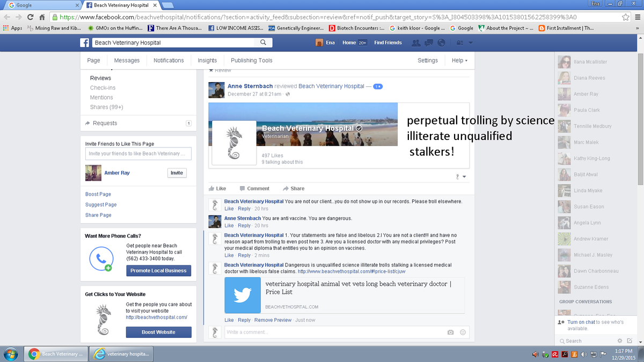Click the Facebook logo icon
This screenshot has width=644, height=362.
click(85, 42)
